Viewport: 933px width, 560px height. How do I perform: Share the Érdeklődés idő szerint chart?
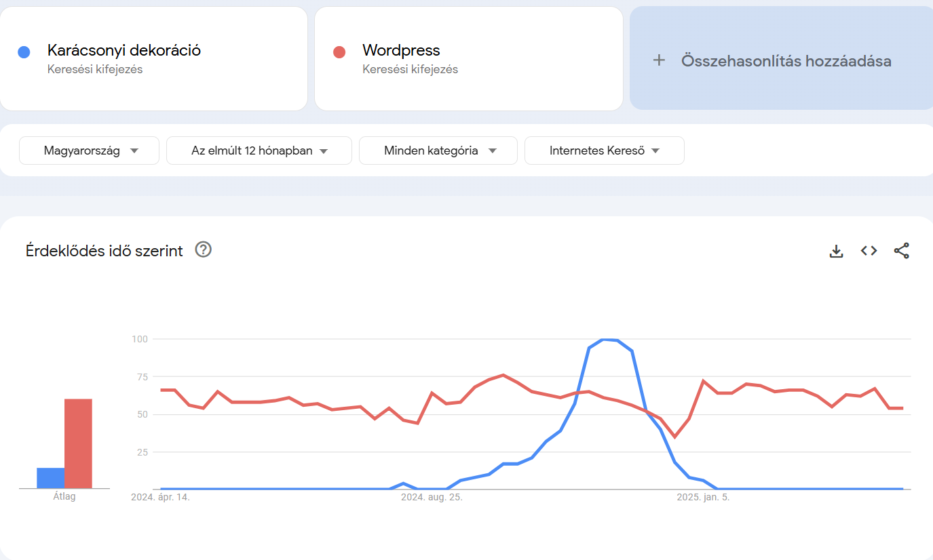pyautogui.click(x=901, y=251)
